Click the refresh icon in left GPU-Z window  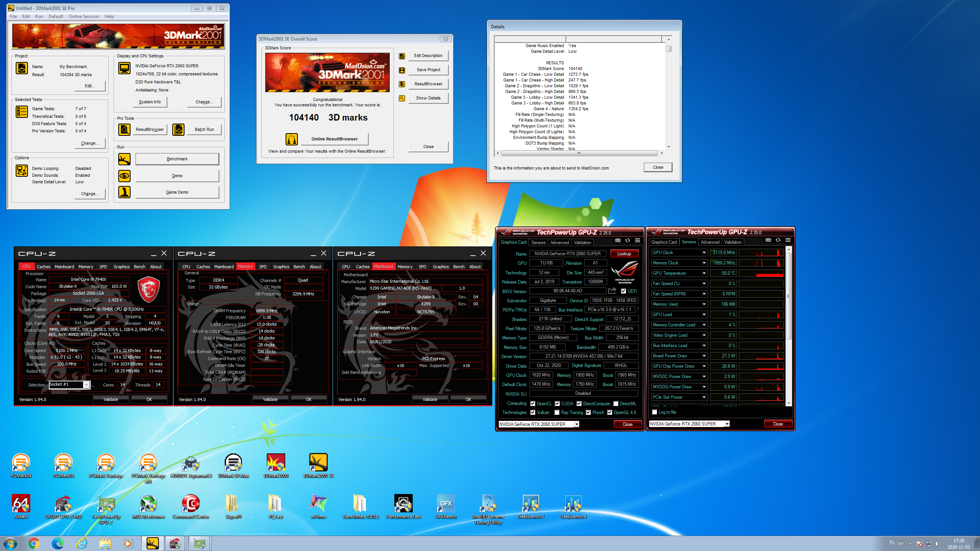click(x=627, y=241)
